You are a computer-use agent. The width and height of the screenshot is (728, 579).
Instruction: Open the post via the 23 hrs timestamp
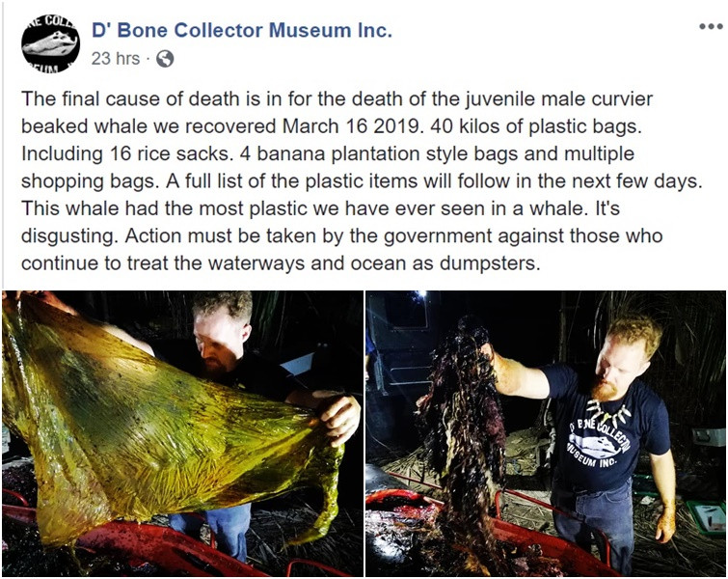tap(115, 59)
